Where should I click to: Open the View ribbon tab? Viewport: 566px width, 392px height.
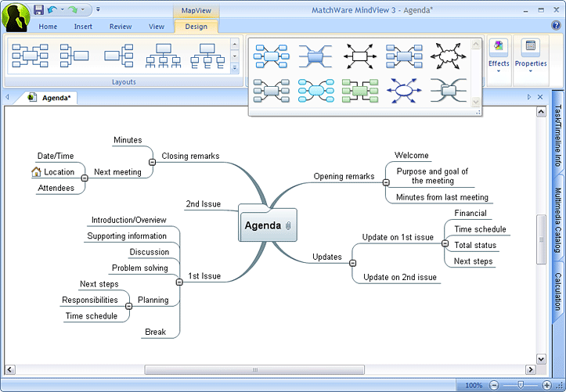point(157,27)
